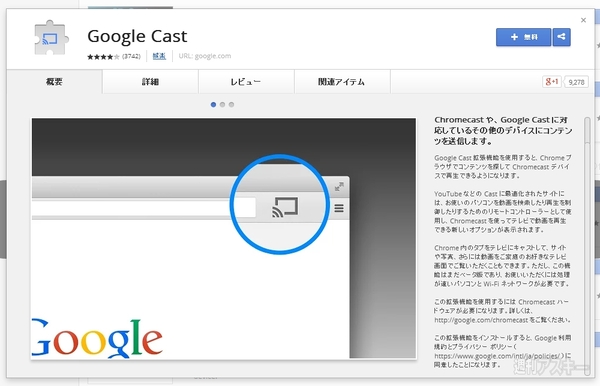Click the Google logo in the preview image
Viewport: 600px width, 386px height.
click(98, 339)
